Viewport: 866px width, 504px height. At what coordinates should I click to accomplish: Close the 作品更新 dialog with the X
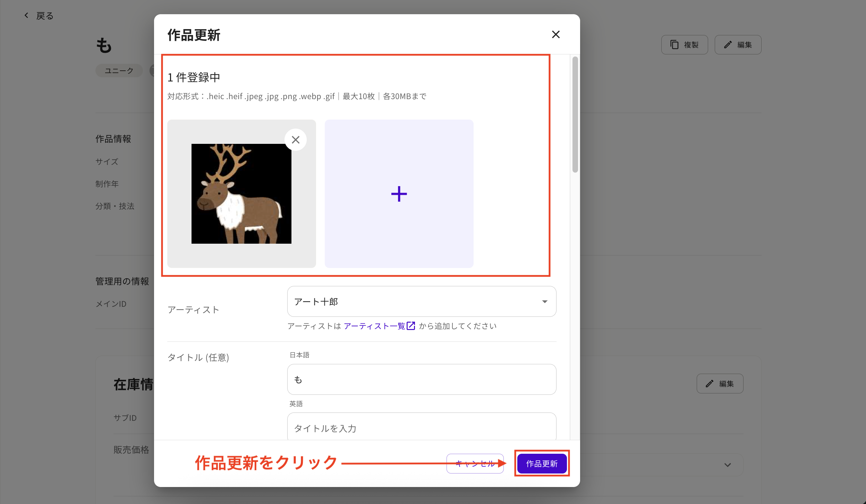(555, 34)
